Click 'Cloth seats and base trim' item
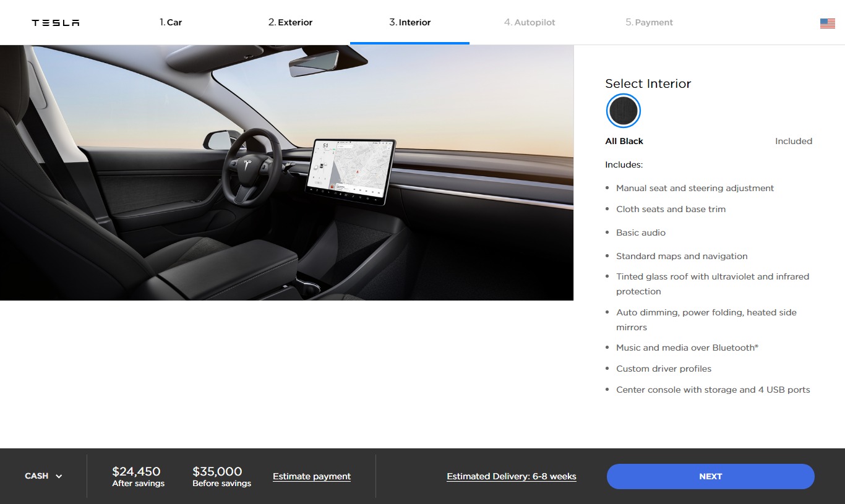The width and height of the screenshot is (845, 504). (671, 209)
